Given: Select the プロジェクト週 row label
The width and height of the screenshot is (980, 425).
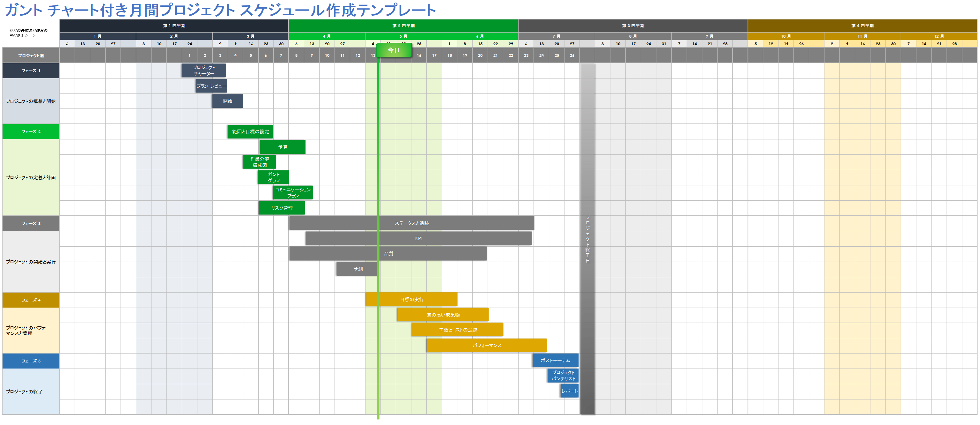Looking at the screenshot, I should [x=31, y=56].
